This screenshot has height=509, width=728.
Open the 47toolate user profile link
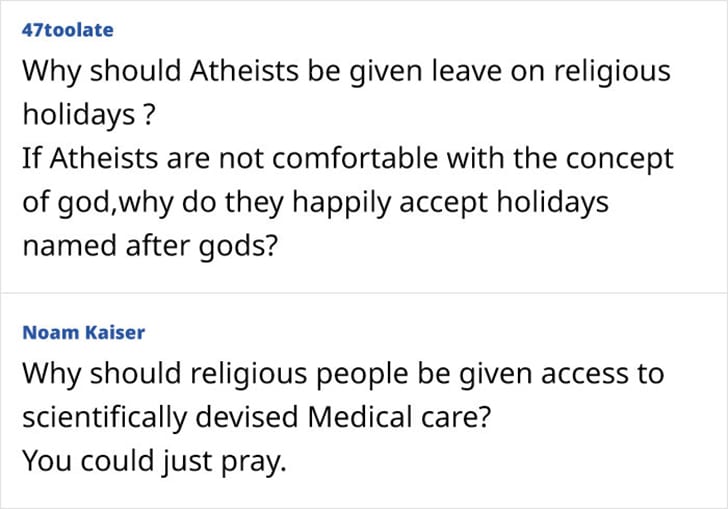point(68,30)
